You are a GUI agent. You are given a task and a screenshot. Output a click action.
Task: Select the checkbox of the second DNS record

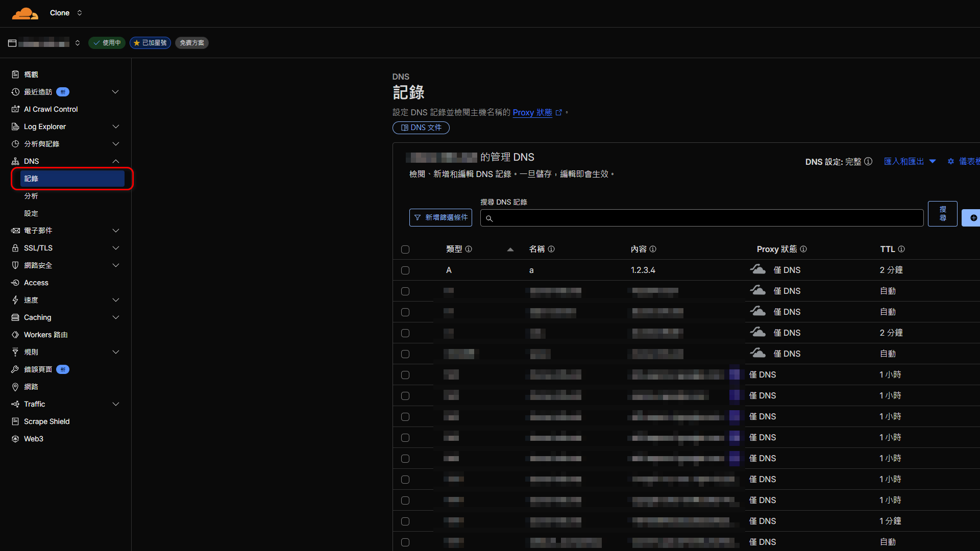pos(405,291)
